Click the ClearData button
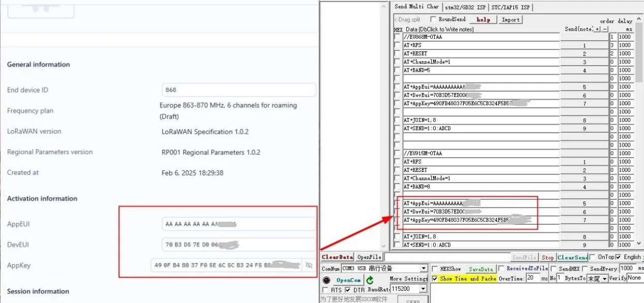Screen dimensions: 644x303 tap(337, 257)
